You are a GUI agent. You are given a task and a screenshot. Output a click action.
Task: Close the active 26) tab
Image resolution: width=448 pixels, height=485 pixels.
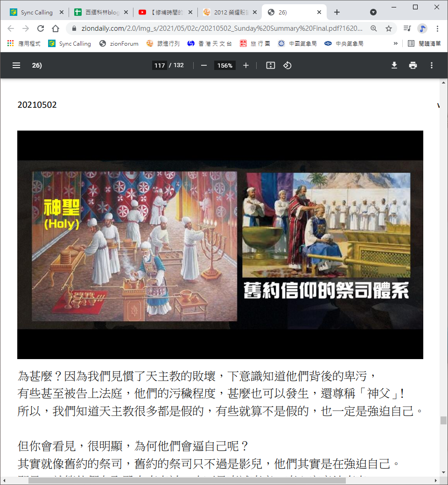(319, 12)
